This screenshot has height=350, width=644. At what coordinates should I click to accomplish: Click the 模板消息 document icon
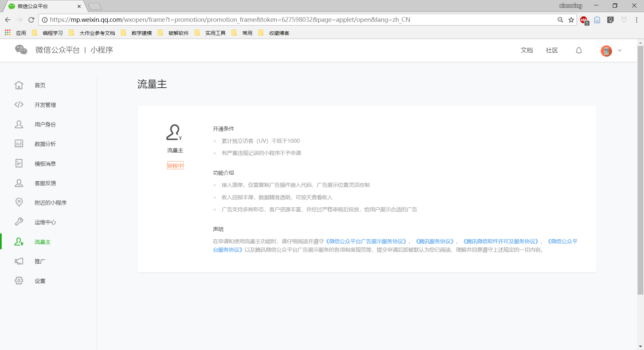tap(19, 164)
